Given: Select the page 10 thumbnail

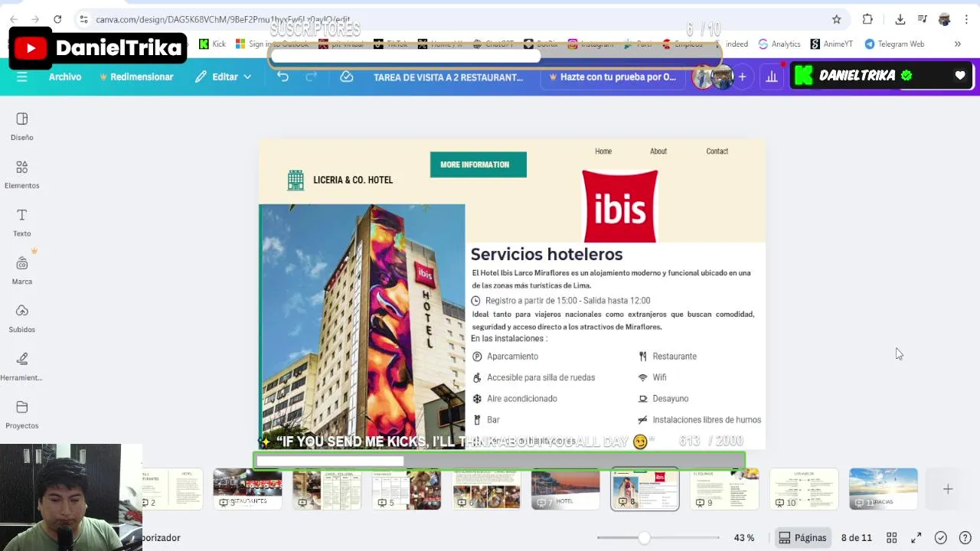Looking at the screenshot, I should (804, 489).
